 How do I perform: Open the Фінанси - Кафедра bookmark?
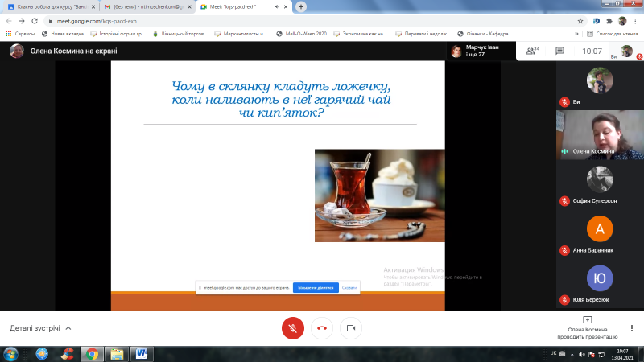click(x=485, y=34)
